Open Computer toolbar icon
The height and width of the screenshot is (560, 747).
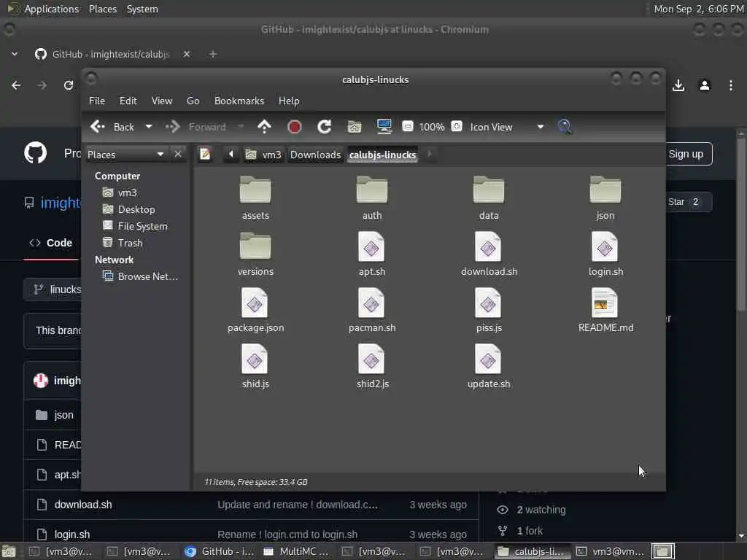384,127
